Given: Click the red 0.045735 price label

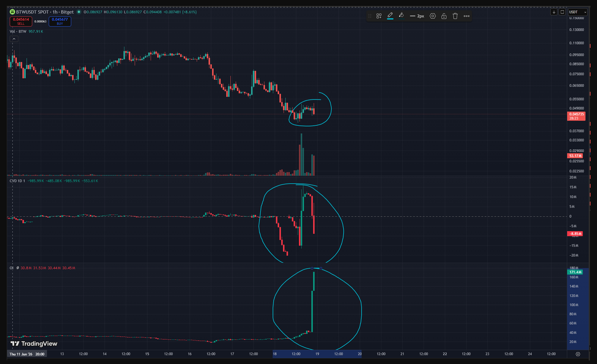Looking at the screenshot, I should [x=576, y=116].
